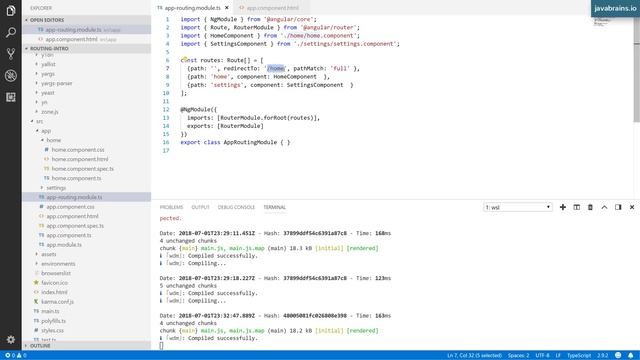Click the feedback smiley in status bar
Viewport: 640px width, 360px height.
(x=618, y=356)
